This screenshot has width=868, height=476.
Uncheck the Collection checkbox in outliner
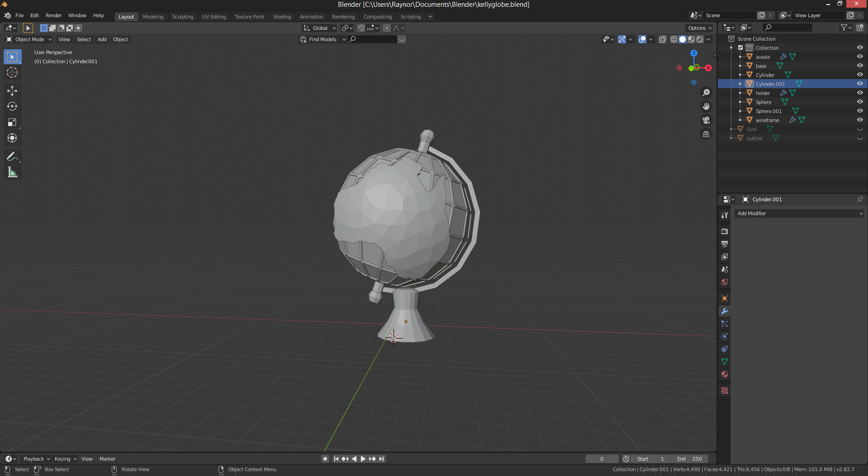tap(740, 47)
